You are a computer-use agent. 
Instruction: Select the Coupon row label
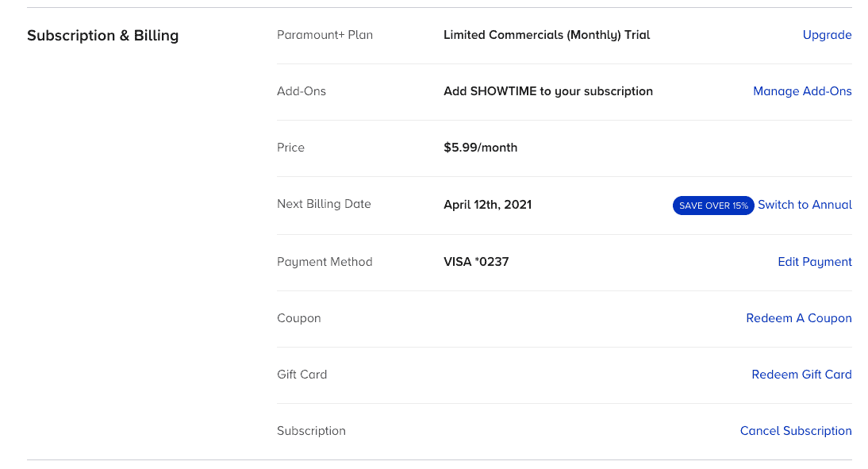(x=299, y=318)
